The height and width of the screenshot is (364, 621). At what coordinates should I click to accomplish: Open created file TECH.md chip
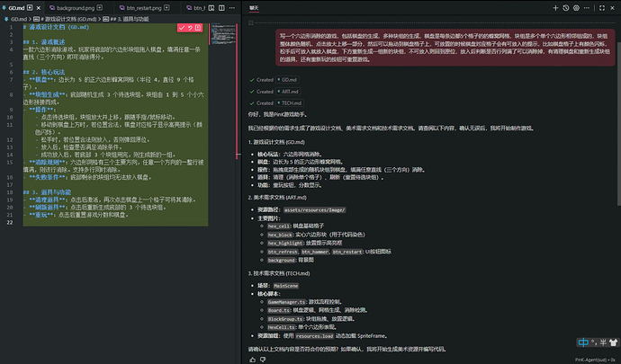click(290, 102)
